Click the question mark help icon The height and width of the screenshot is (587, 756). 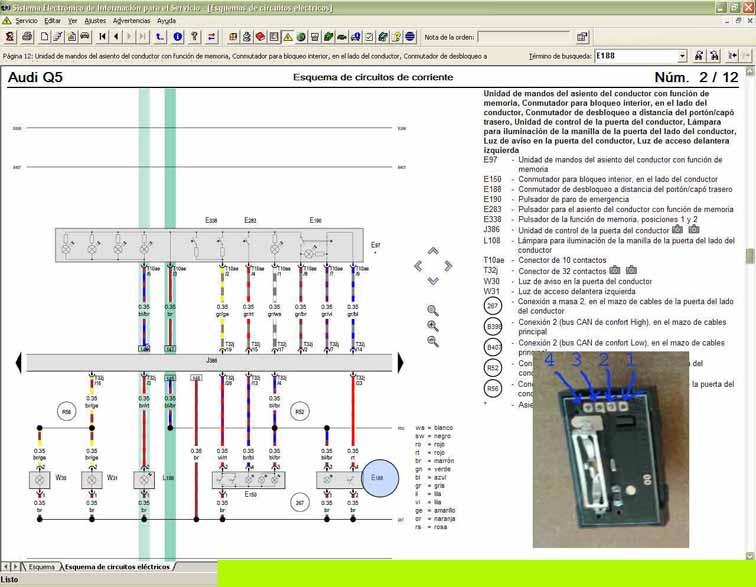pos(194,37)
